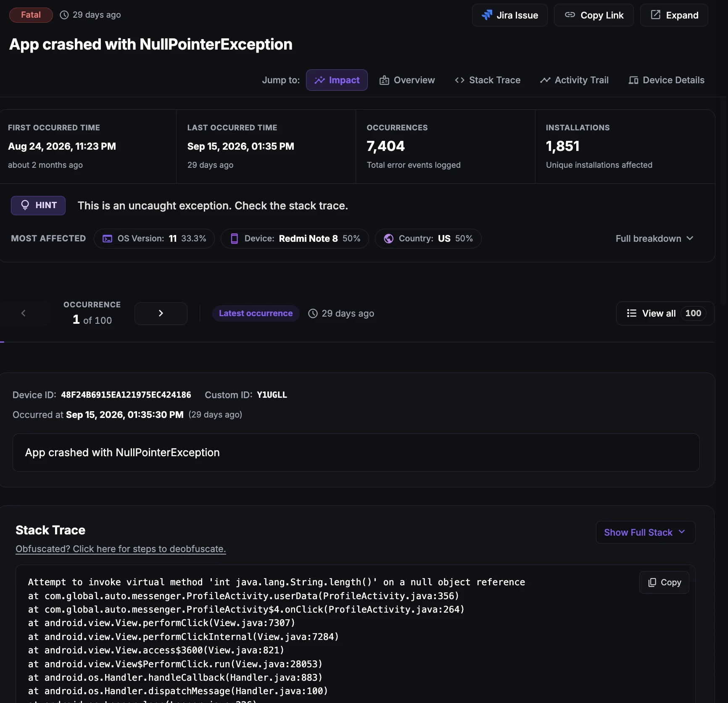Click the ProfileActivity.java:356 stack trace line
This screenshot has height=703, width=728.
(243, 596)
